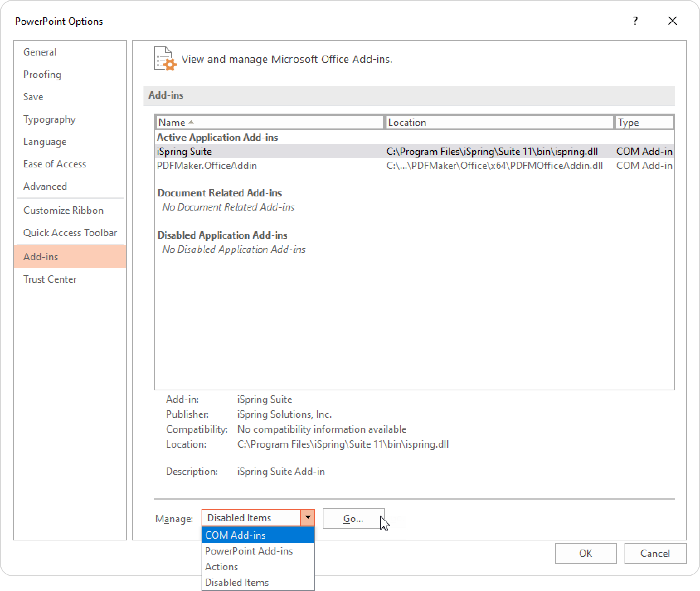This screenshot has width=700, height=591.
Task: Click 'No Document Related Add-ins' text
Action: pos(228,207)
